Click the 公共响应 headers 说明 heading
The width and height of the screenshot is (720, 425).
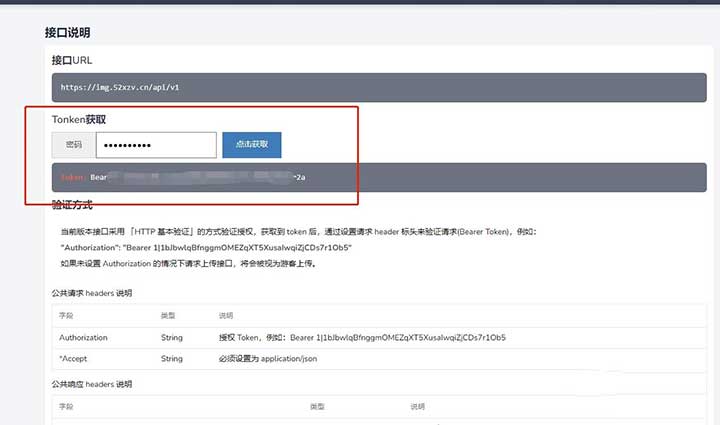coord(92,384)
